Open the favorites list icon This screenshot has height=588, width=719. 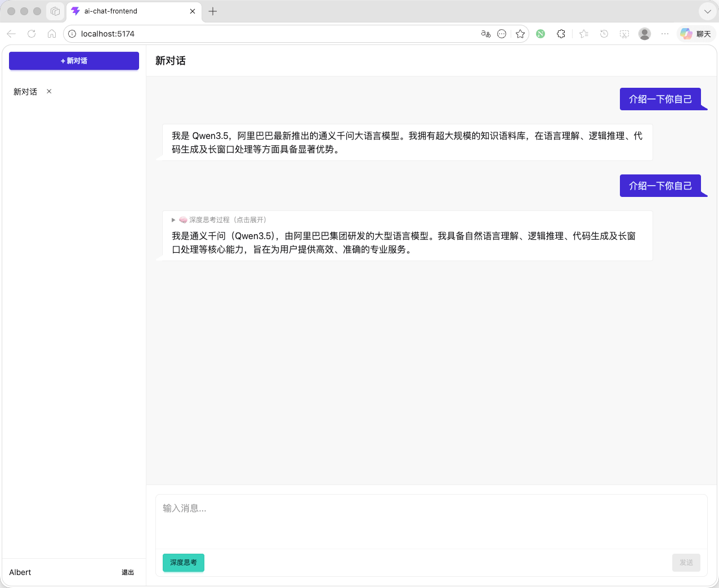[x=584, y=34]
